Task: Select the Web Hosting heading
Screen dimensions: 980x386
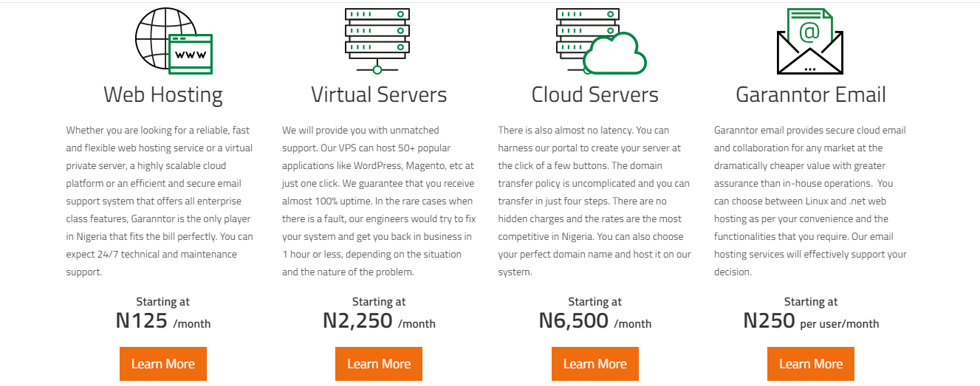Action: (163, 94)
